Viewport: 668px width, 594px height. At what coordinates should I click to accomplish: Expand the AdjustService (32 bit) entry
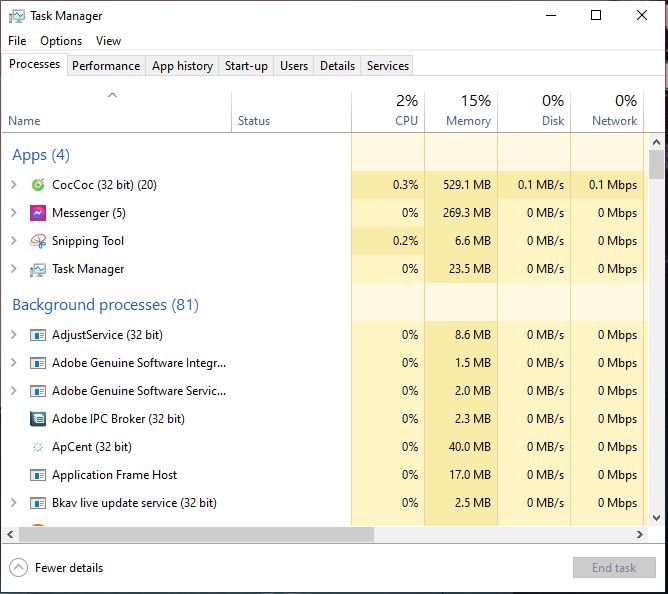tap(14, 335)
